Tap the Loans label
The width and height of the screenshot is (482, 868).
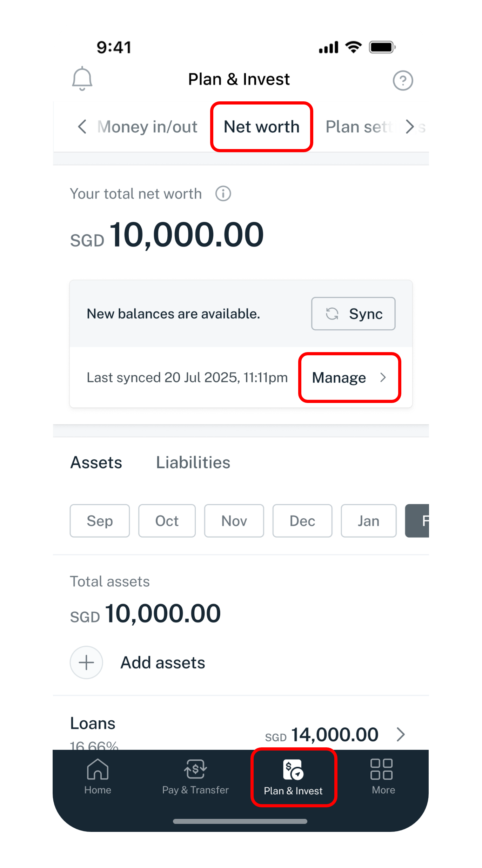click(x=93, y=723)
